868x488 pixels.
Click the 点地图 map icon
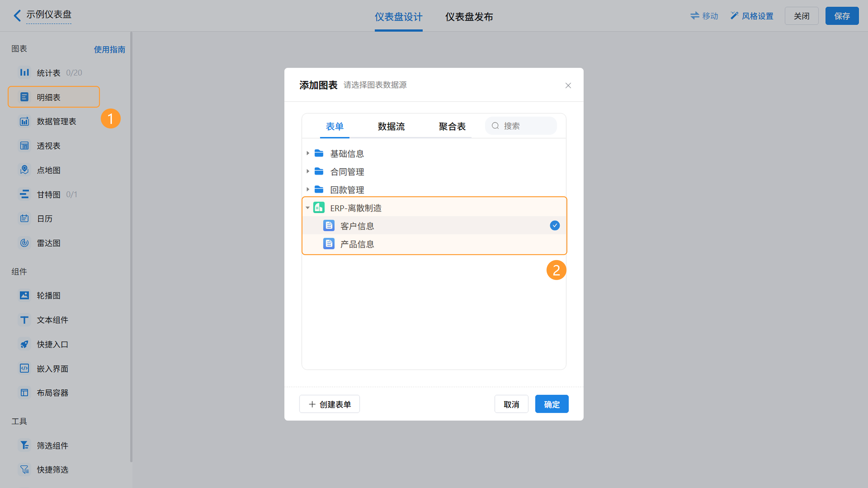pyautogui.click(x=24, y=170)
